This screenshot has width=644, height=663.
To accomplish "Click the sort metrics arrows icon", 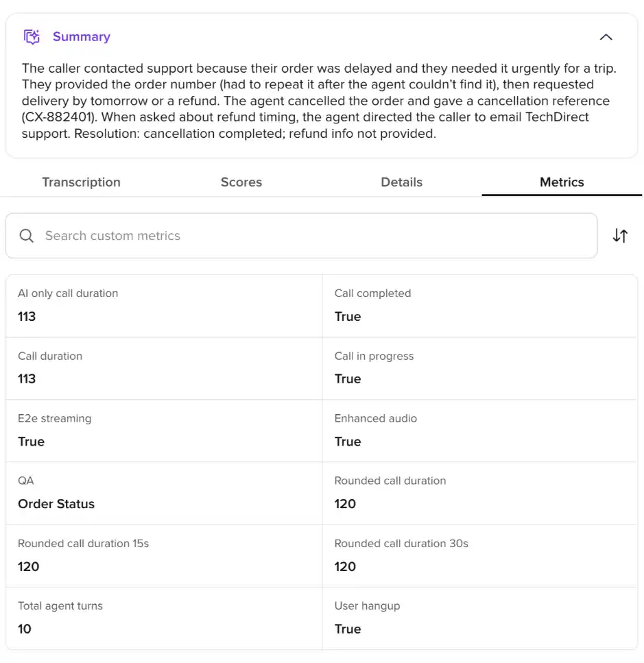I will 620,236.
